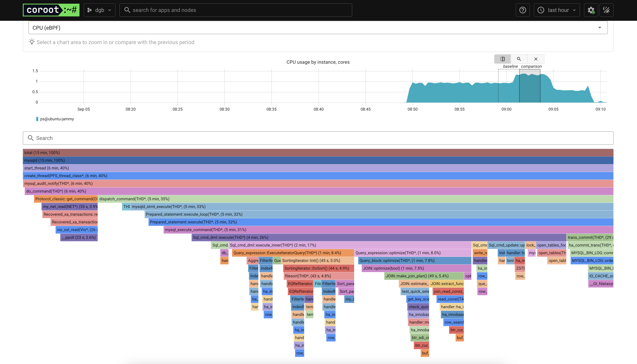
Task: Click the filesort(THD* frame
Action: [x=319, y=276]
